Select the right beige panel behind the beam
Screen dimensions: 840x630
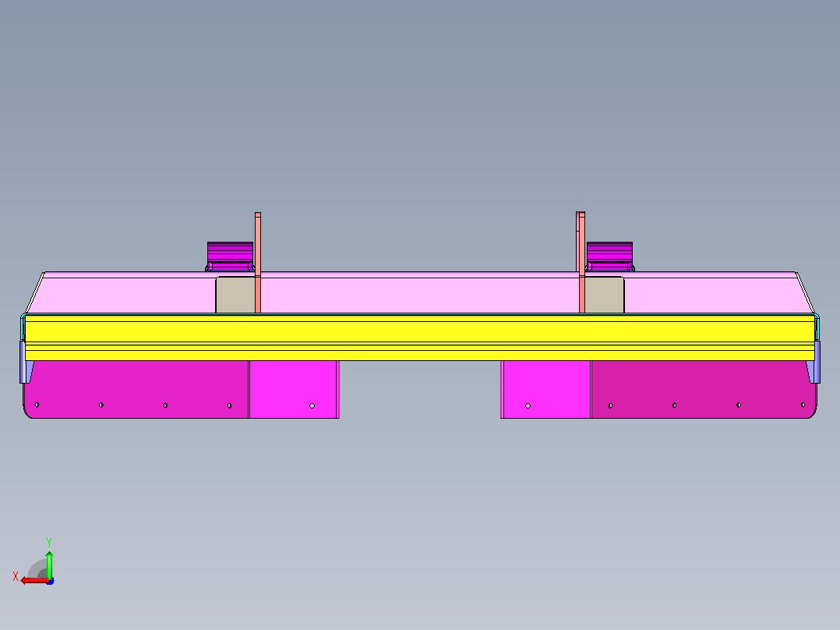click(x=605, y=295)
